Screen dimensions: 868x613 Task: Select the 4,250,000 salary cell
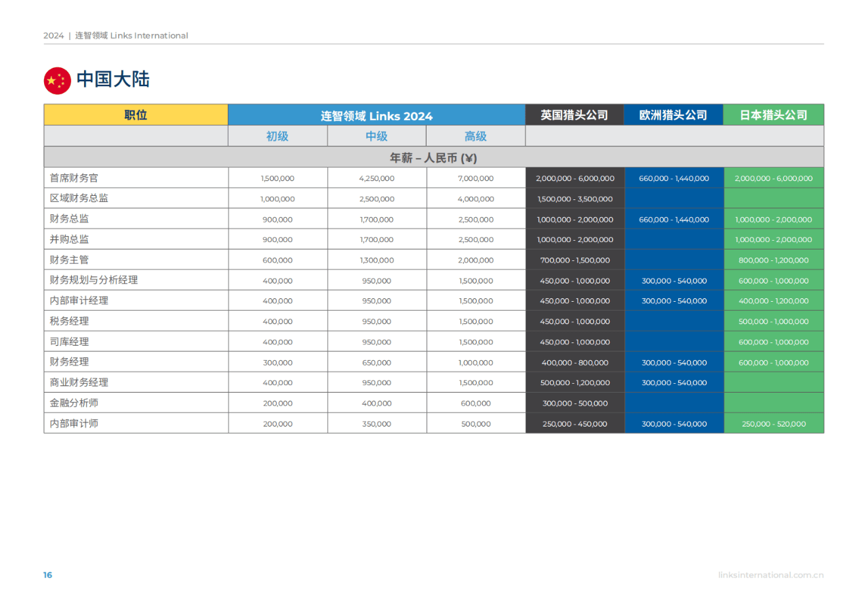(376, 178)
